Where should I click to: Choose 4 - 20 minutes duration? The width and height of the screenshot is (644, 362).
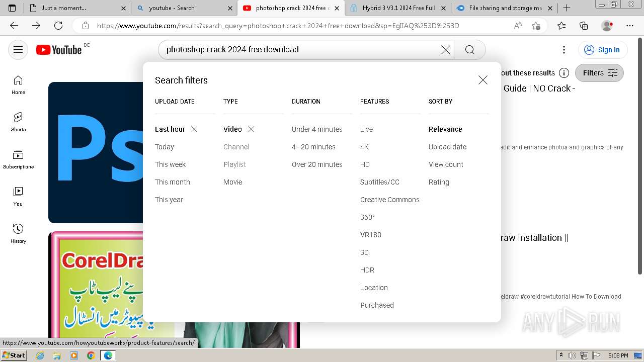313,147
